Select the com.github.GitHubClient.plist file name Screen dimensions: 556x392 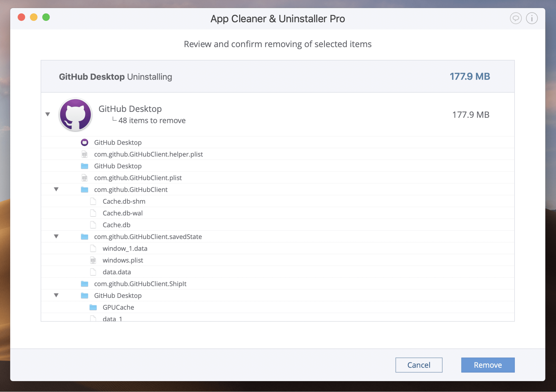[138, 178]
